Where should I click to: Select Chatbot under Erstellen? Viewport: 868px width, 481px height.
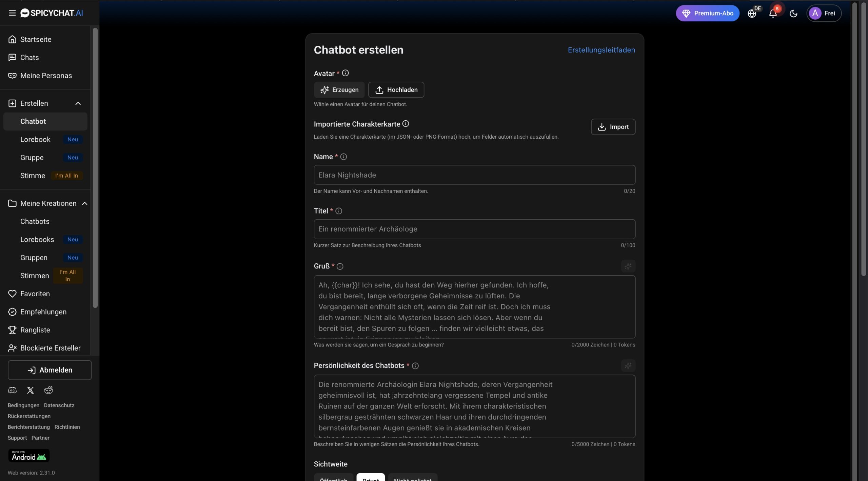45,121
